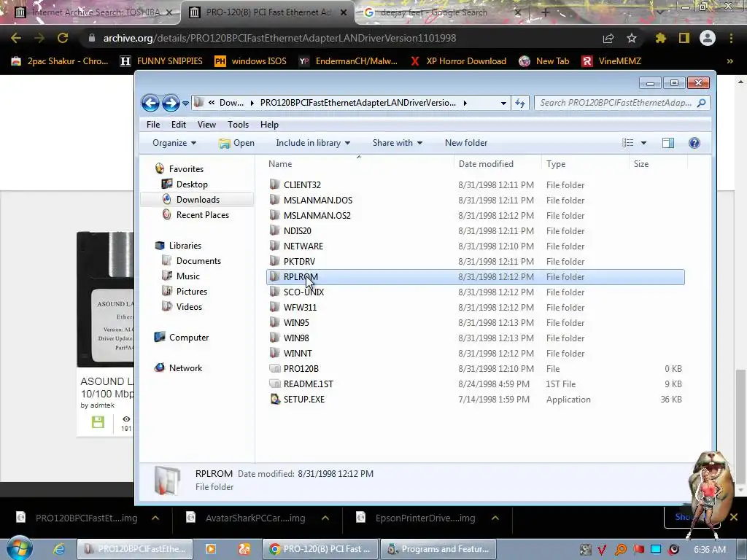Viewport: 747px width, 560px height.
Task: Select the WFW311 folder name
Action: (300, 308)
